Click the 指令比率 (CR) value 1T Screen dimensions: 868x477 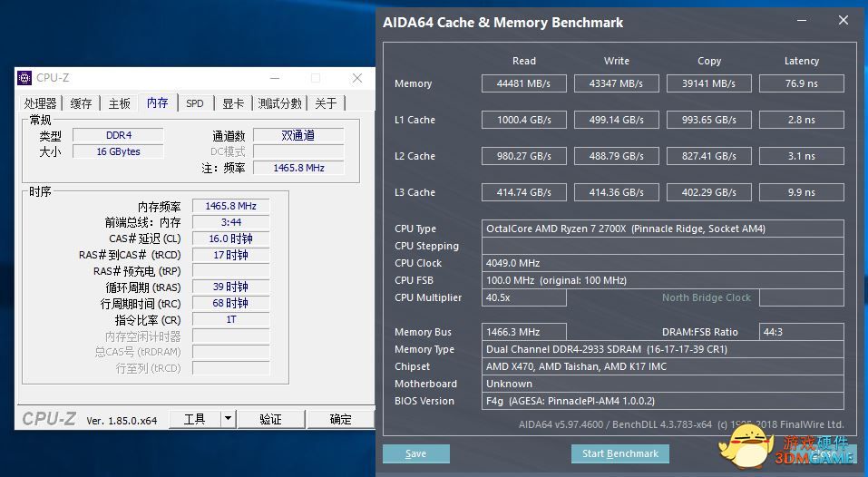(231, 319)
